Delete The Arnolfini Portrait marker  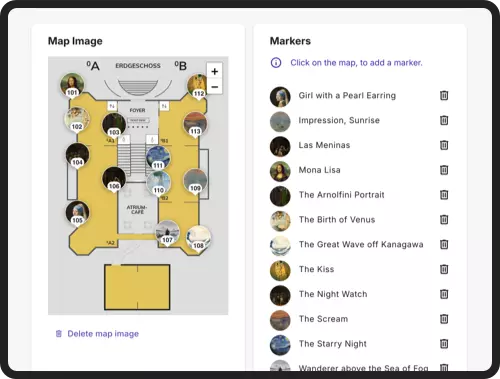444,195
